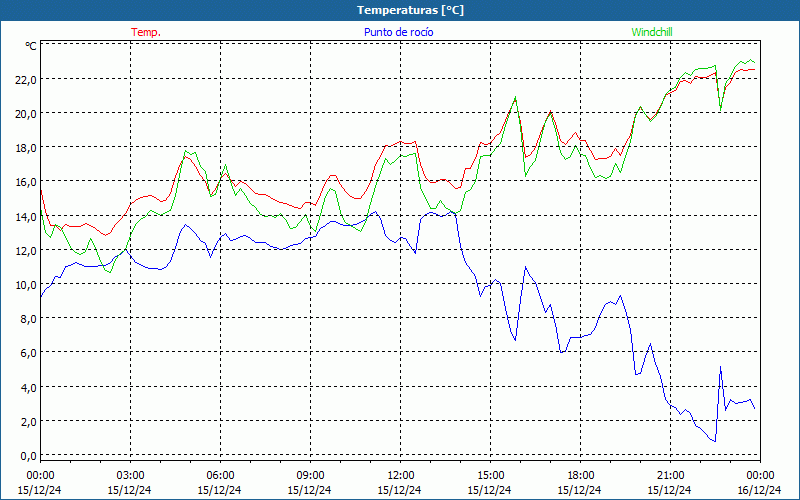The image size is (800, 500).
Task: Click the 12,0 y-axis value
Action: 26,251
